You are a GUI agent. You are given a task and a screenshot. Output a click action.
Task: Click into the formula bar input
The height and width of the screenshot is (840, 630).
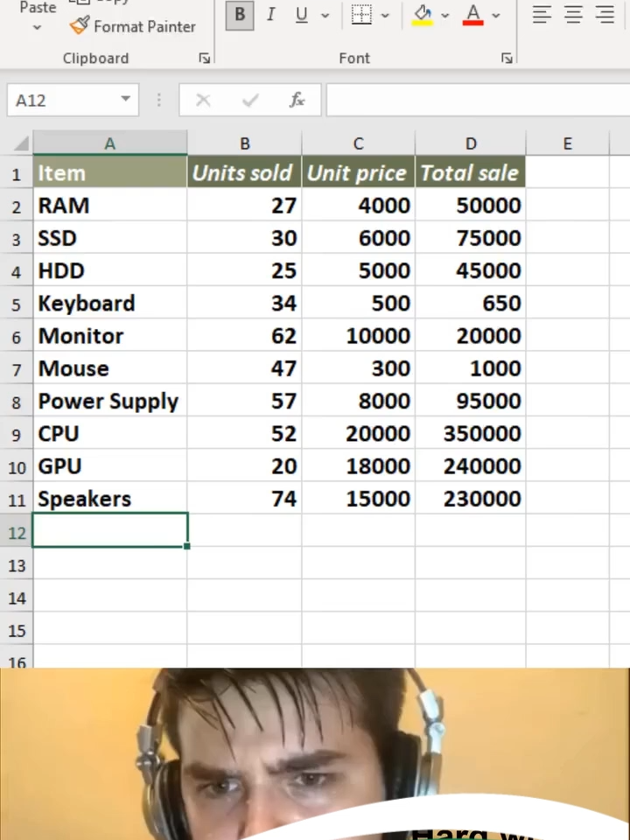(x=478, y=100)
